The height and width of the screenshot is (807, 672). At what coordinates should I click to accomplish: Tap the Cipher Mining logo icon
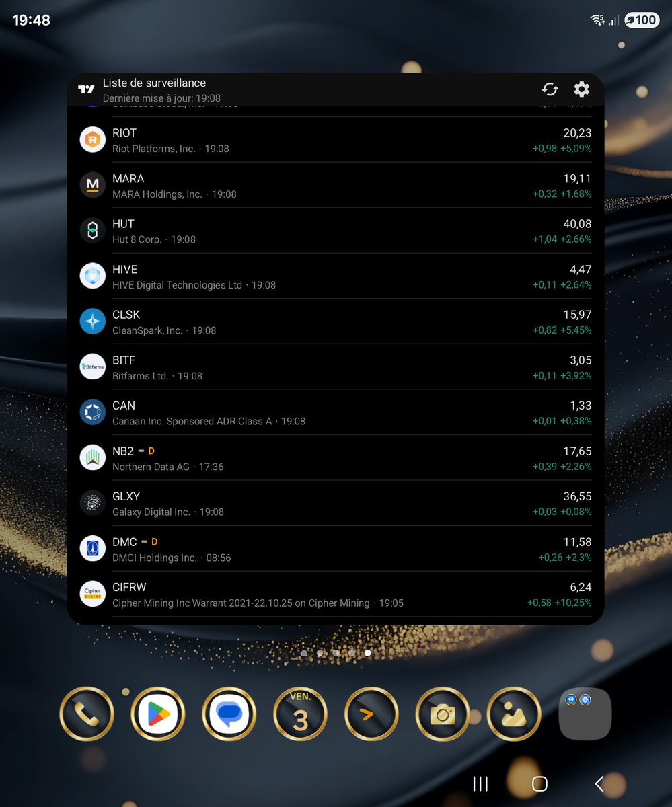[x=93, y=594]
